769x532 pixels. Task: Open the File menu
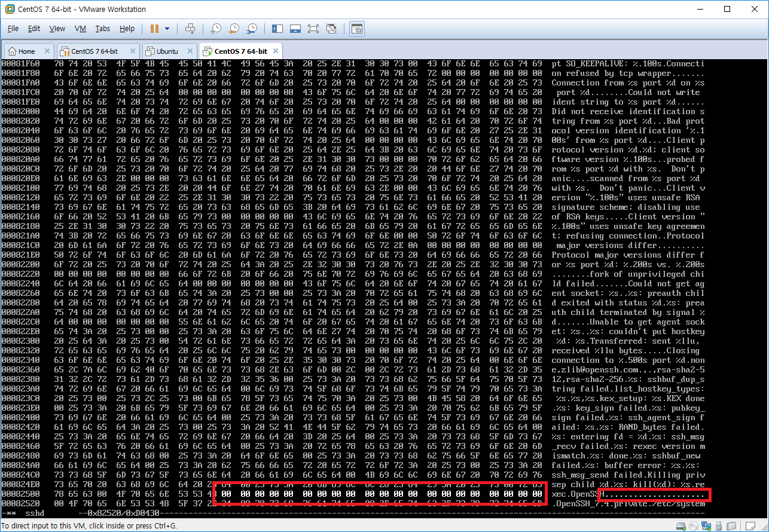pos(13,29)
